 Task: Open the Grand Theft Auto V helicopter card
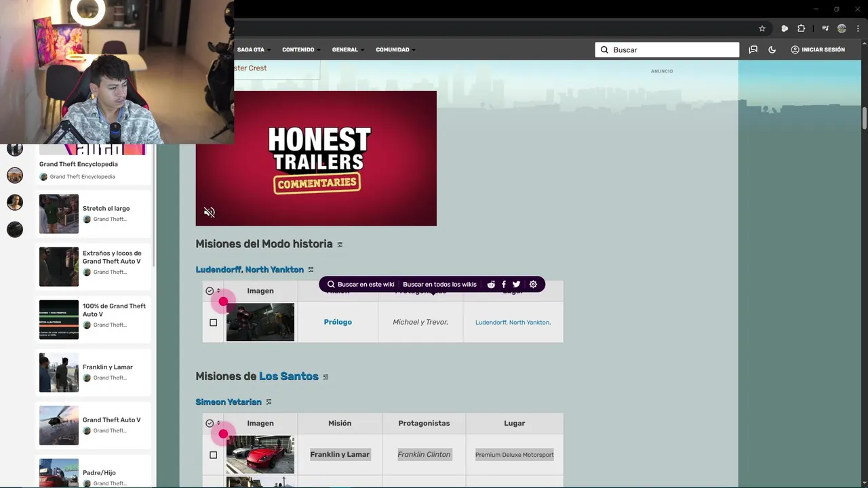coord(94,425)
